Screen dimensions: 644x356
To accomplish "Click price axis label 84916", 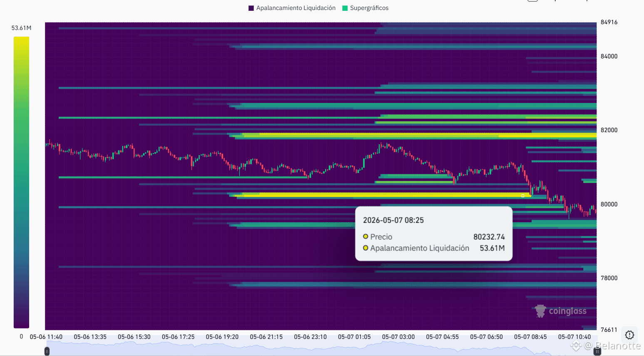I will pyautogui.click(x=609, y=22).
